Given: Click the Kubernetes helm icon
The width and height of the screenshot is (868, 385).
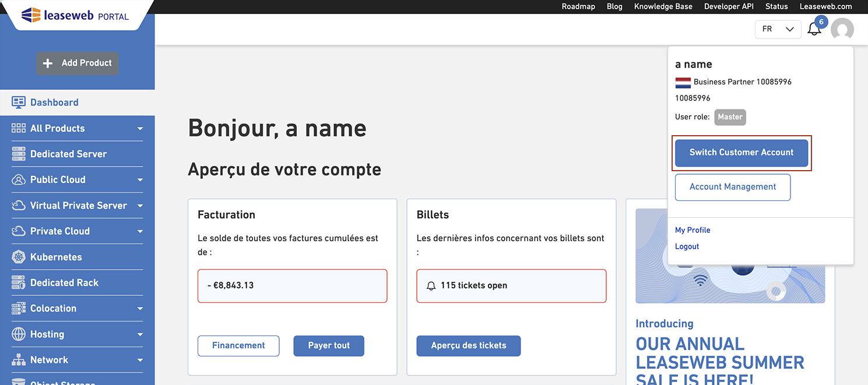Looking at the screenshot, I should [19, 257].
